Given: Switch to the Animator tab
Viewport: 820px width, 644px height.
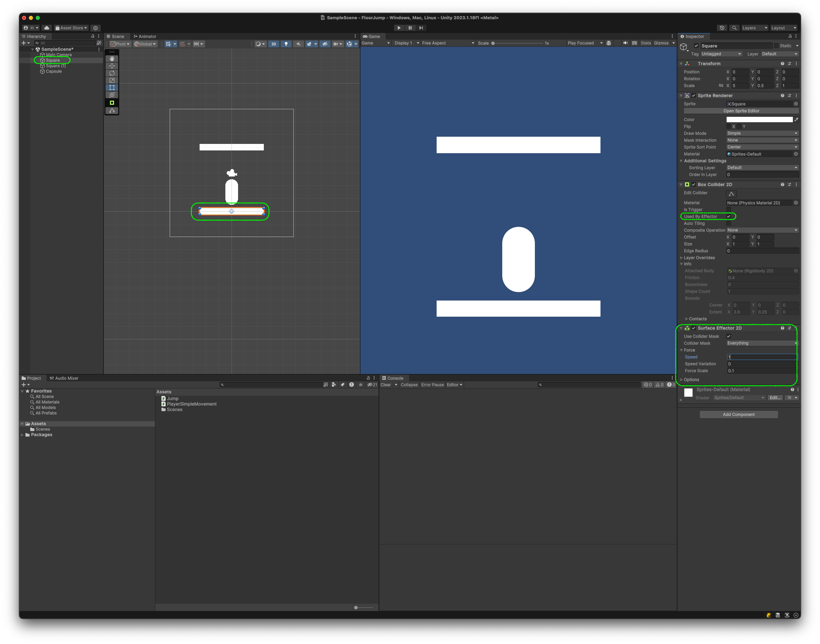Looking at the screenshot, I should (x=145, y=36).
